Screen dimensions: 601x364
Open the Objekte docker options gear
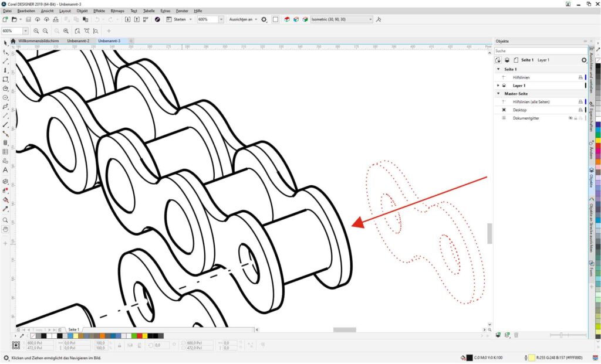click(x=584, y=60)
